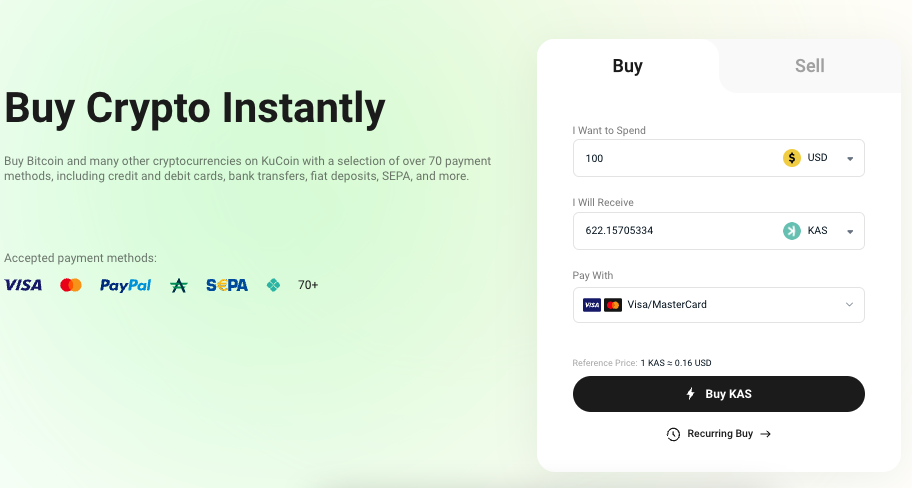Click the green clover payment icon
The width and height of the screenshot is (912, 488).
273,285
